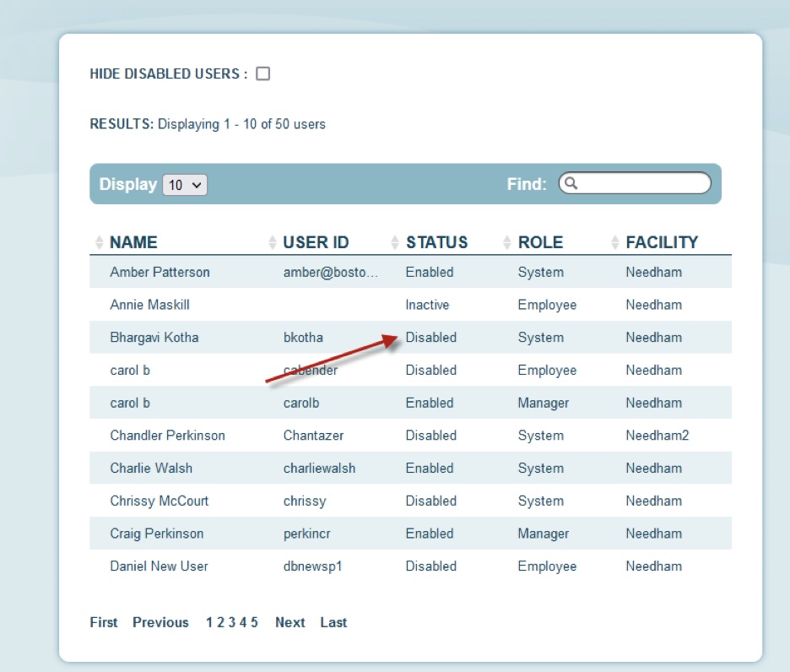
Task: Click the dbnewsp1 user ID cell
Action: pos(312,566)
